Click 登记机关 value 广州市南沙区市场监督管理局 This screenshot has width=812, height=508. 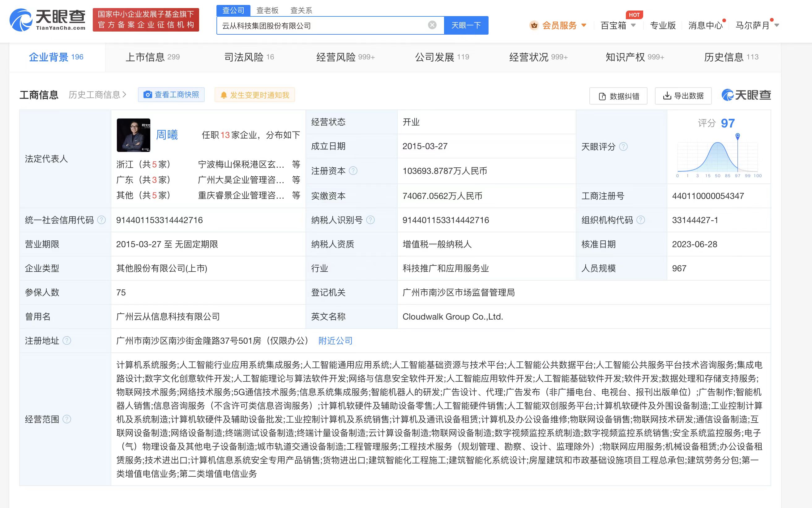click(458, 292)
